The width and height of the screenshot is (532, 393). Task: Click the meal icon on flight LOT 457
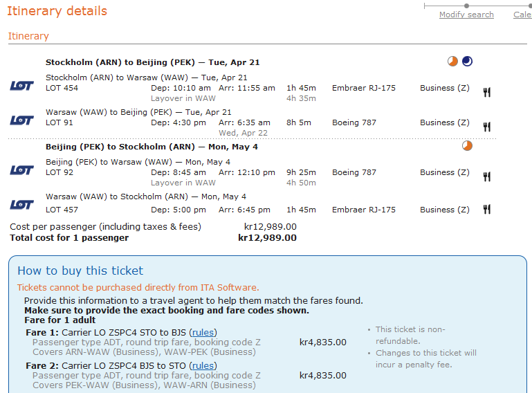(x=487, y=210)
